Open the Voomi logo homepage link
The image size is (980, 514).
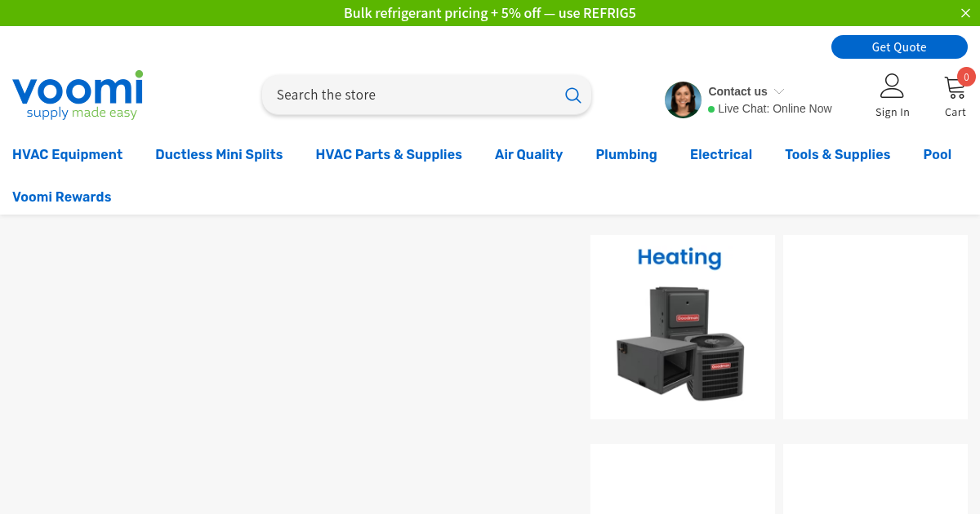[78, 95]
